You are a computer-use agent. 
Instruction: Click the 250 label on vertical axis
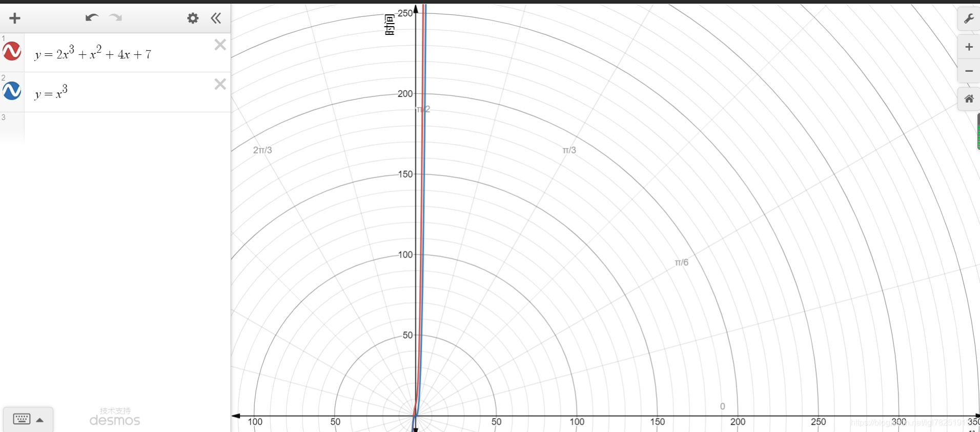coord(405,13)
